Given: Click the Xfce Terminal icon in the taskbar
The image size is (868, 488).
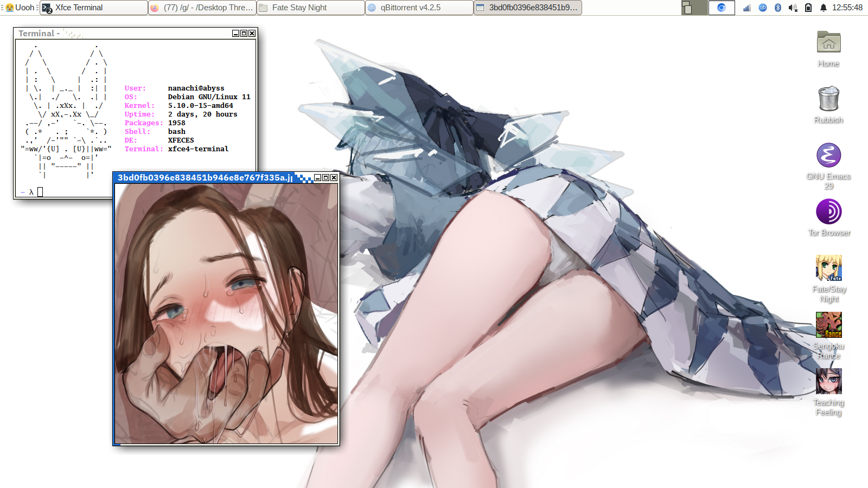Looking at the screenshot, I should tap(47, 8).
